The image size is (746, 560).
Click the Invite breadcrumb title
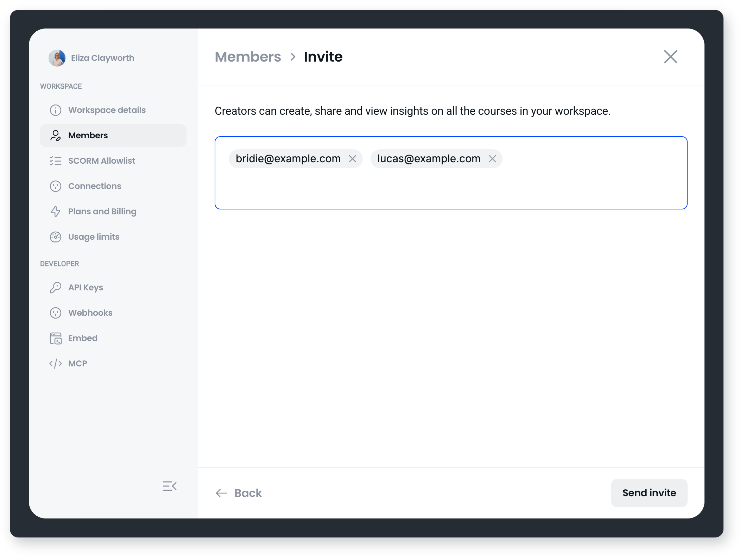click(x=323, y=57)
